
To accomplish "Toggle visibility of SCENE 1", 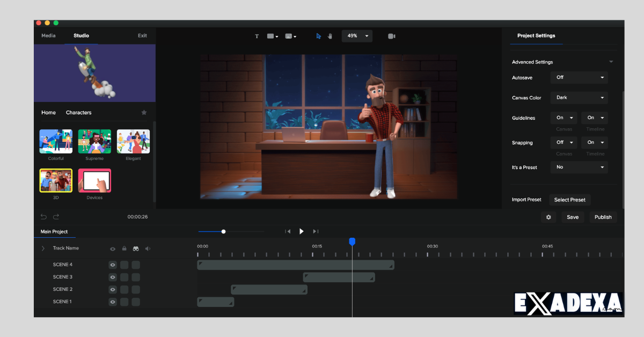I will [112, 302].
